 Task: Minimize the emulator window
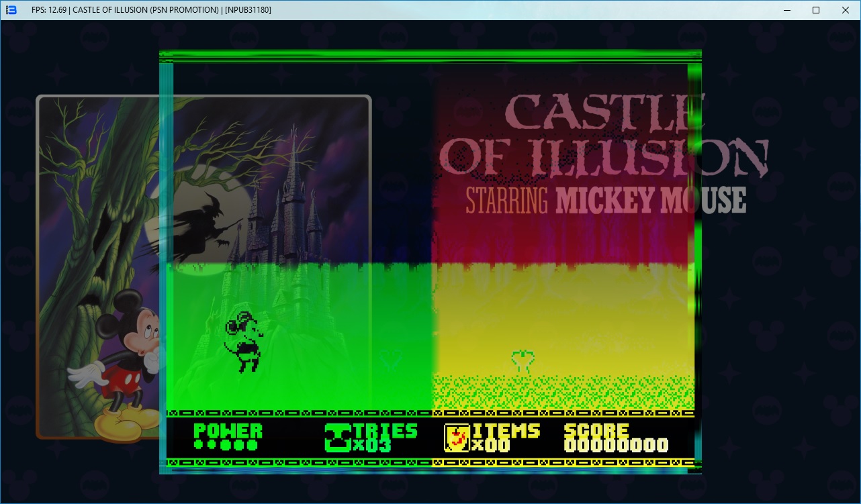[x=785, y=10]
